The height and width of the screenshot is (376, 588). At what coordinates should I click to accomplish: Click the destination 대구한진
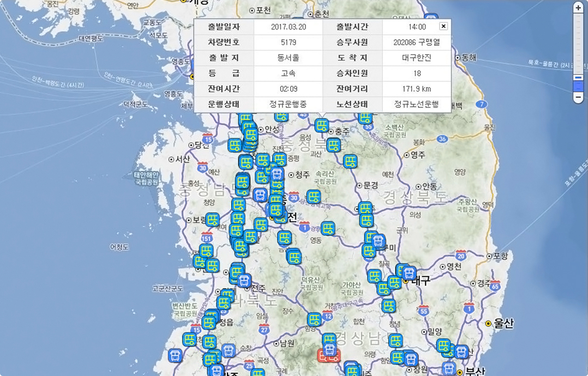coord(417,58)
